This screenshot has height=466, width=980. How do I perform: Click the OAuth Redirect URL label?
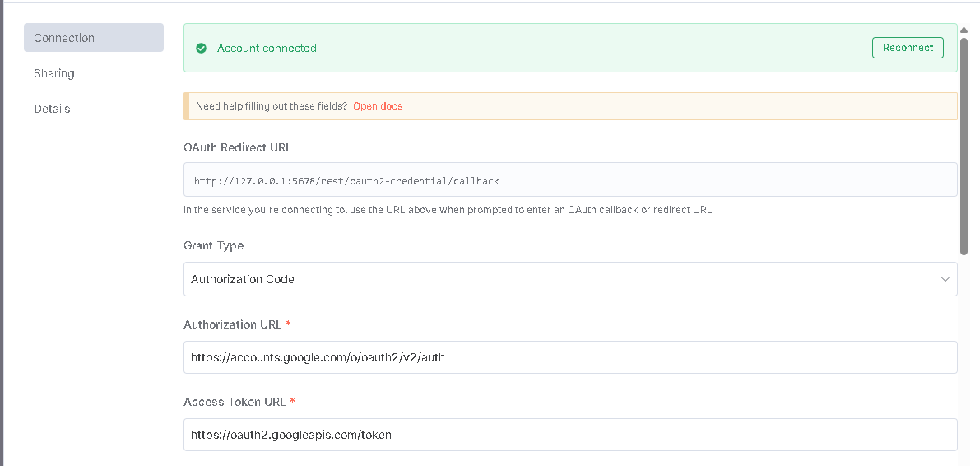coord(238,148)
